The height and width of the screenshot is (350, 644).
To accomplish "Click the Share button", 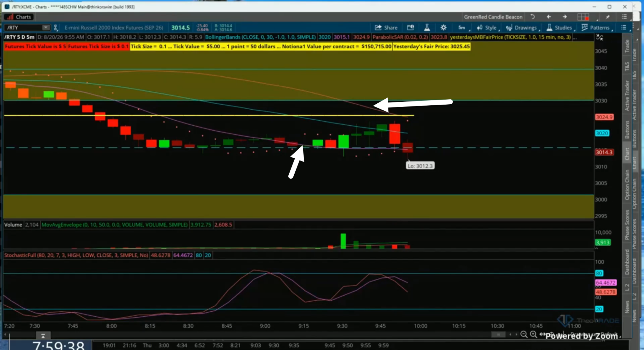I will click(386, 28).
